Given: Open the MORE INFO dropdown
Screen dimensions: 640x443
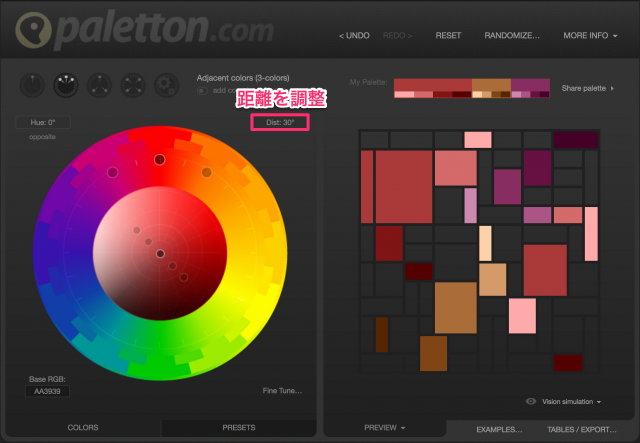Looking at the screenshot, I should (590, 36).
